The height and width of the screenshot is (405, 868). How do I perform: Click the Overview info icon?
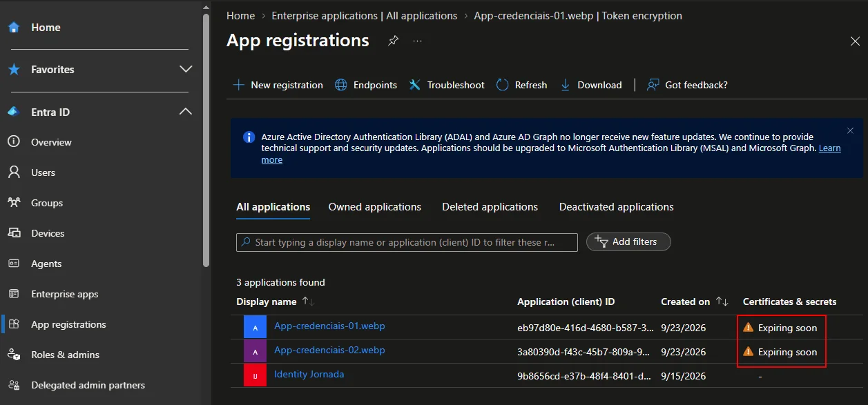point(14,142)
